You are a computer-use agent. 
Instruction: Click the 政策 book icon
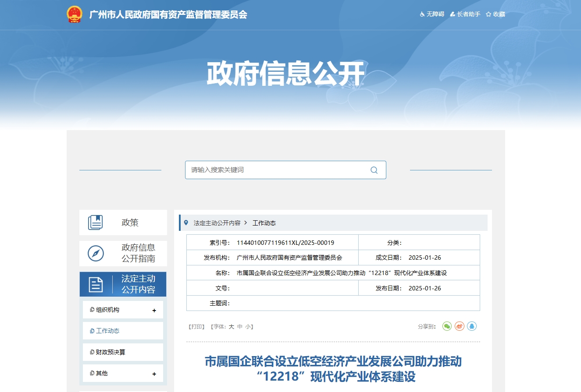tap(95, 222)
